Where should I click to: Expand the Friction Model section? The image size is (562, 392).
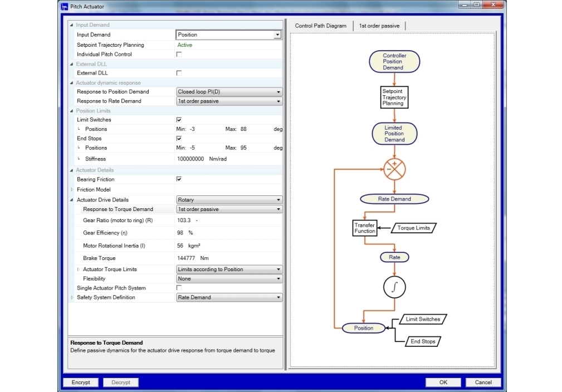[71, 190]
